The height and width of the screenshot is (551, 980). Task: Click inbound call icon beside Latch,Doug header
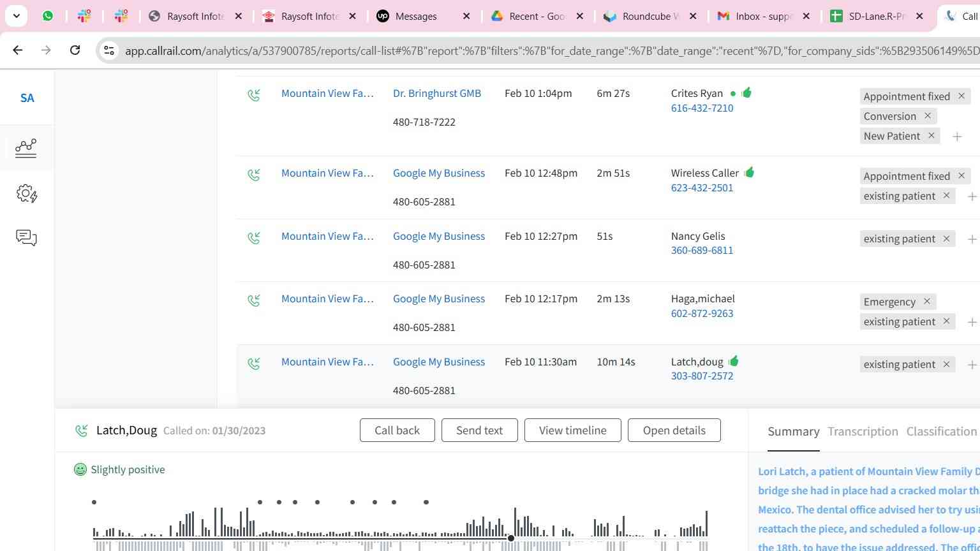pos(82,430)
